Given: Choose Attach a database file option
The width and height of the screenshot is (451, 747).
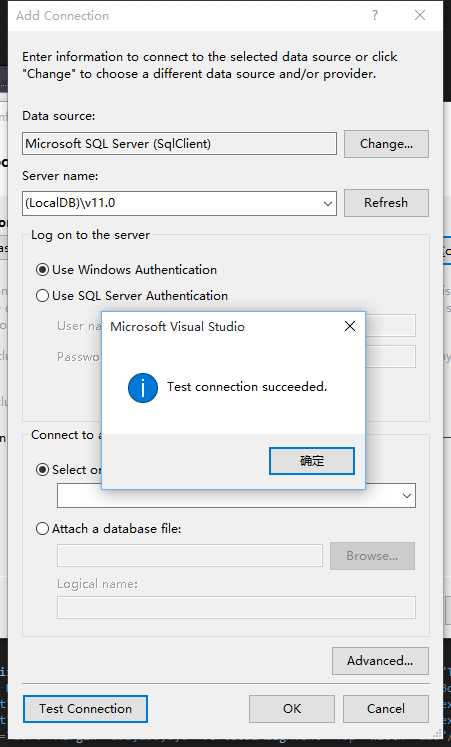Looking at the screenshot, I should click(x=42, y=528).
